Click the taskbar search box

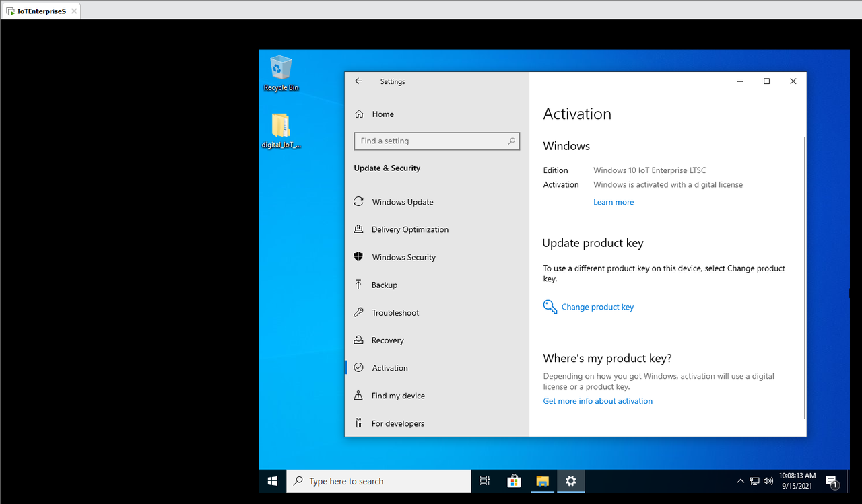point(379,481)
